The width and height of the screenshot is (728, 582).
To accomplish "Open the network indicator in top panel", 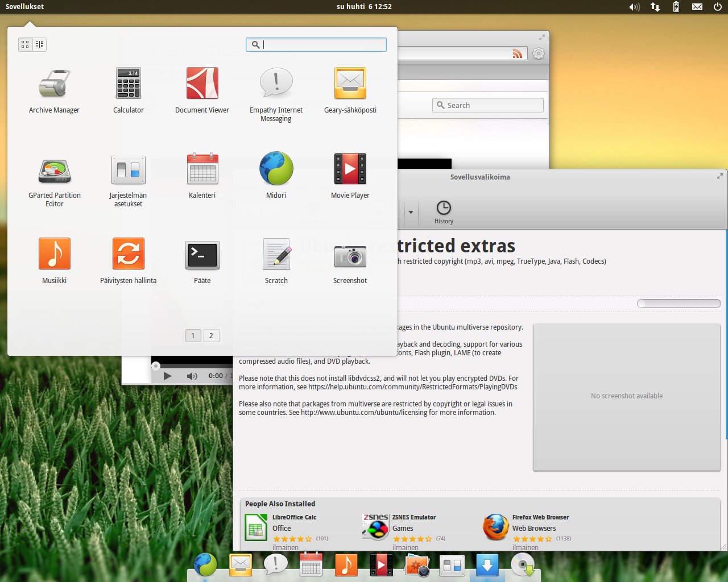I will tap(655, 7).
